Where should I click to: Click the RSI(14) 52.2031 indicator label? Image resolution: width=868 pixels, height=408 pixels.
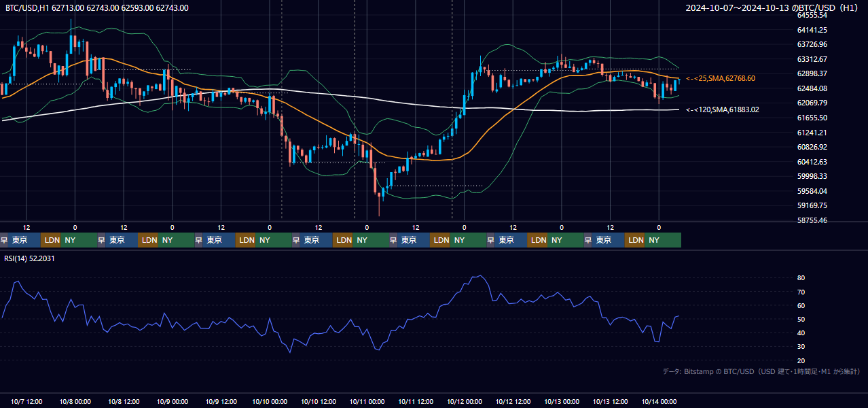pyautogui.click(x=30, y=258)
